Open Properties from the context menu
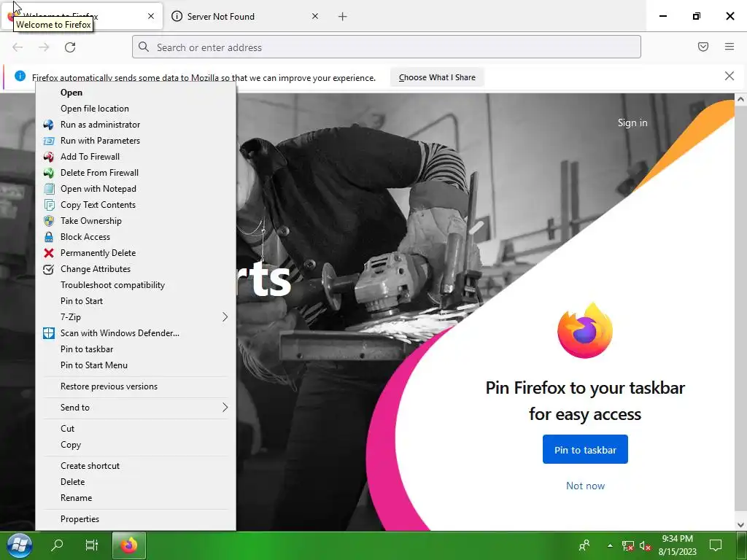 [x=80, y=519]
